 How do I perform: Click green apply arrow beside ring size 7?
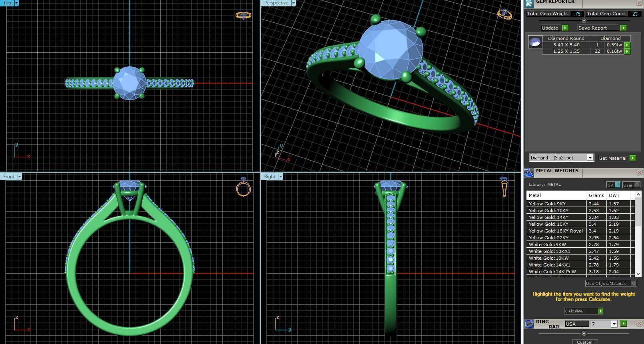[624, 323]
